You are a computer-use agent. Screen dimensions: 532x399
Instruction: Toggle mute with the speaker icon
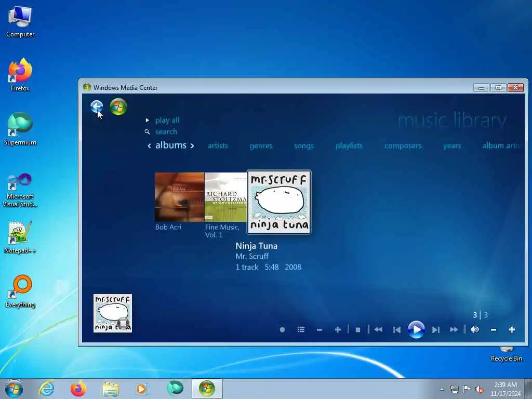point(475,329)
